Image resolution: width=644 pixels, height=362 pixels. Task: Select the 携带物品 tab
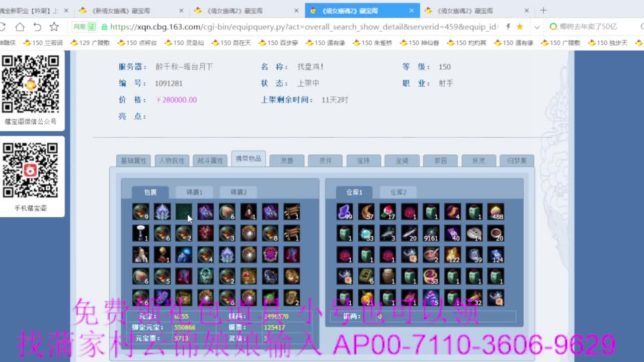point(249,159)
